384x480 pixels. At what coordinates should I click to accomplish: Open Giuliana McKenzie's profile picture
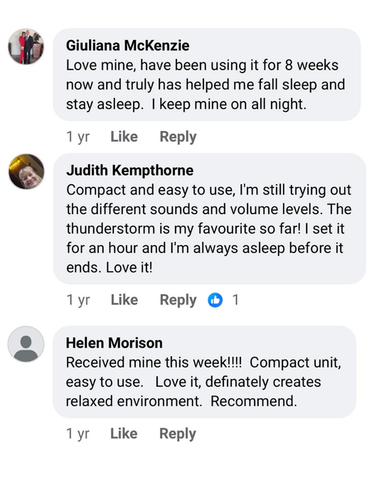(x=26, y=46)
